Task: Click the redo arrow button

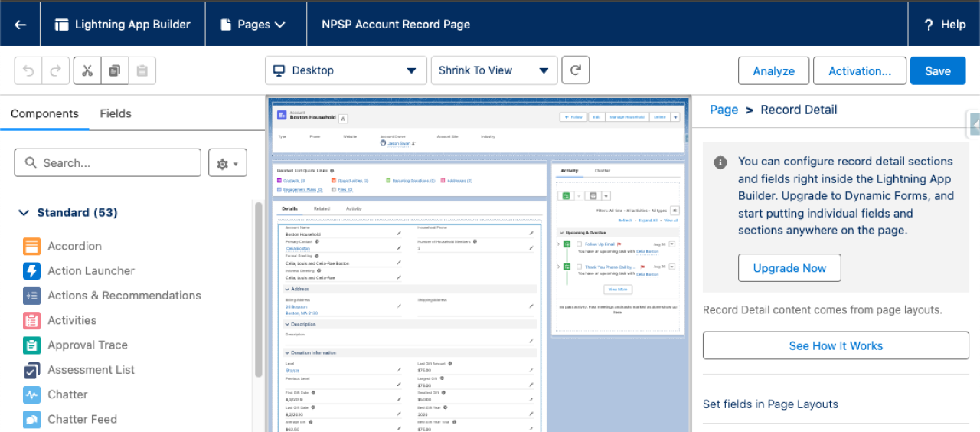Action: (55, 70)
